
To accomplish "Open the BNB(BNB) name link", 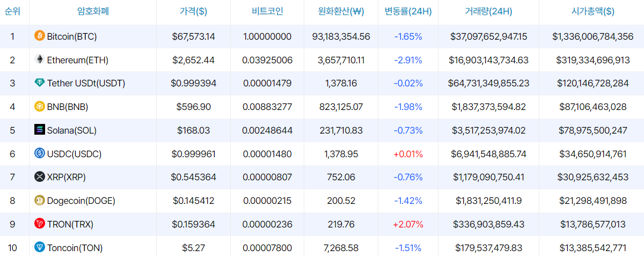I will pos(68,107).
